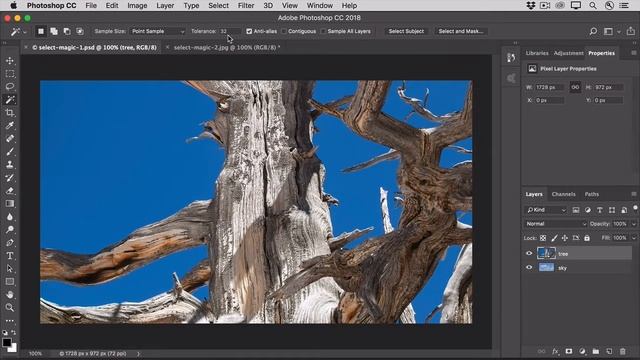Enable the Contiguous checkbox
Viewport: 640px width, 360px height.
(x=284, y=31)
